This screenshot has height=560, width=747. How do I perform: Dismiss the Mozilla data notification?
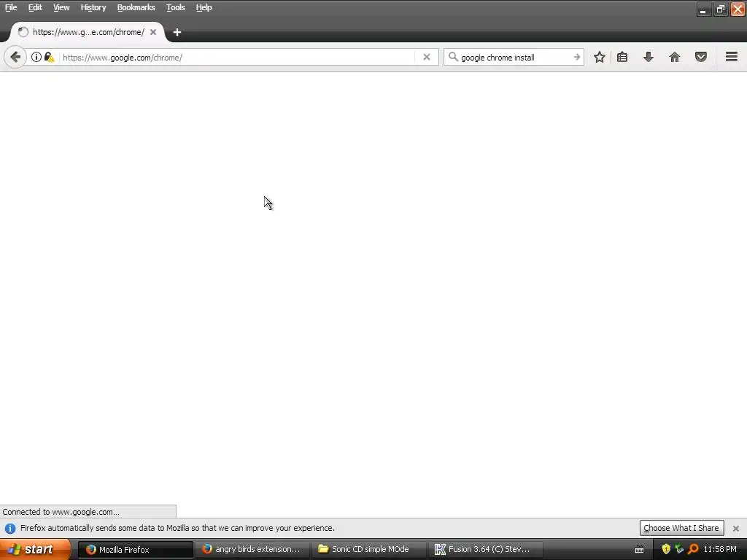point(735,528)
